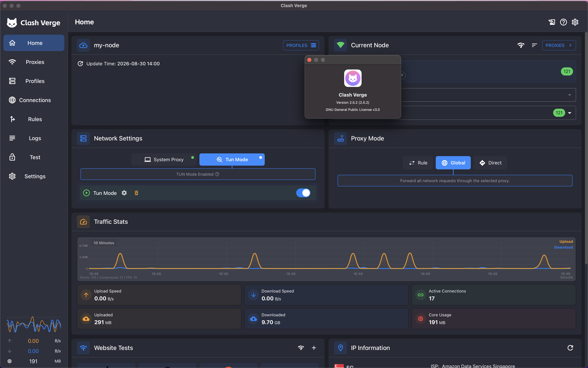Screen dimensions: 588x368
Task: Click the Tun Mode play status icon
Action: 86,193
